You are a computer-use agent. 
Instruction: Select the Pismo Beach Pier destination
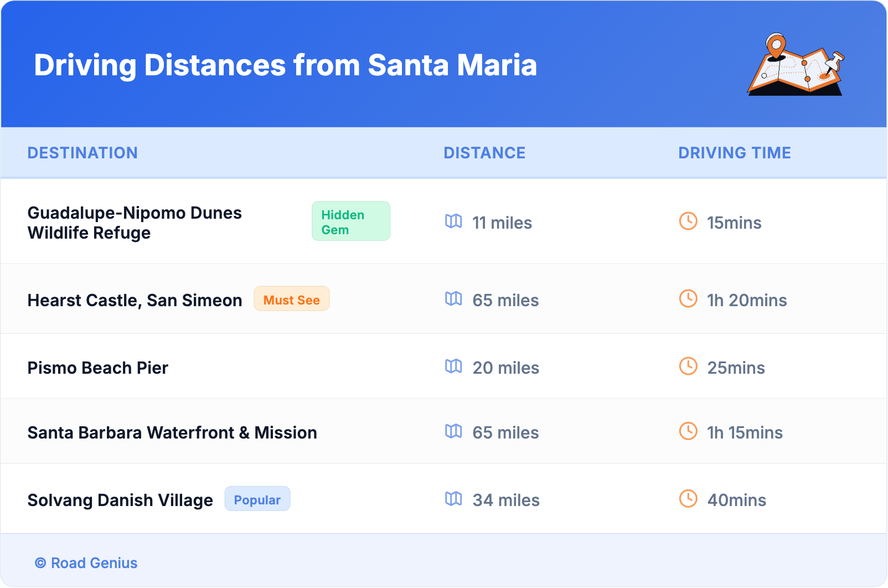[x=98, y=368]
